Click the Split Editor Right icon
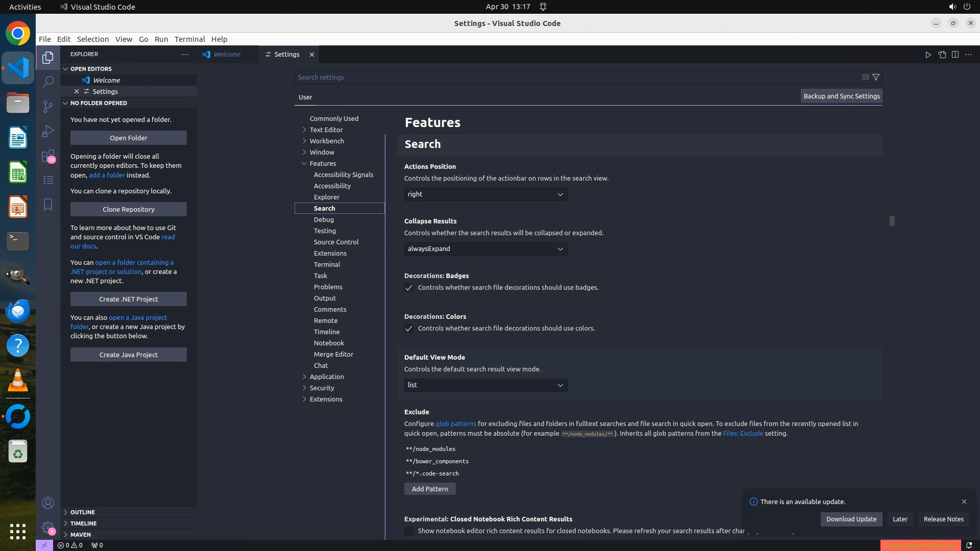 click(x=955, y=55)
